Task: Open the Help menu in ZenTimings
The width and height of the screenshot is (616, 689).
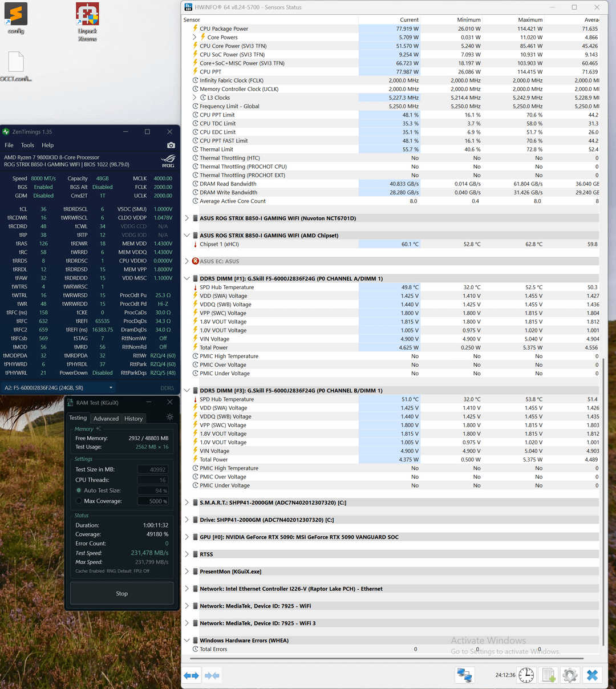Action: coord(48,145)
